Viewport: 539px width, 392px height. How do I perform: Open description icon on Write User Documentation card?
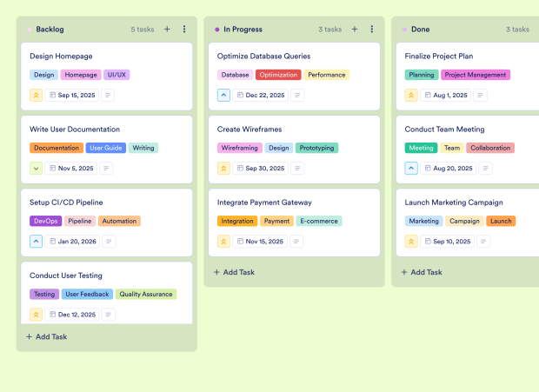(109, 169)
